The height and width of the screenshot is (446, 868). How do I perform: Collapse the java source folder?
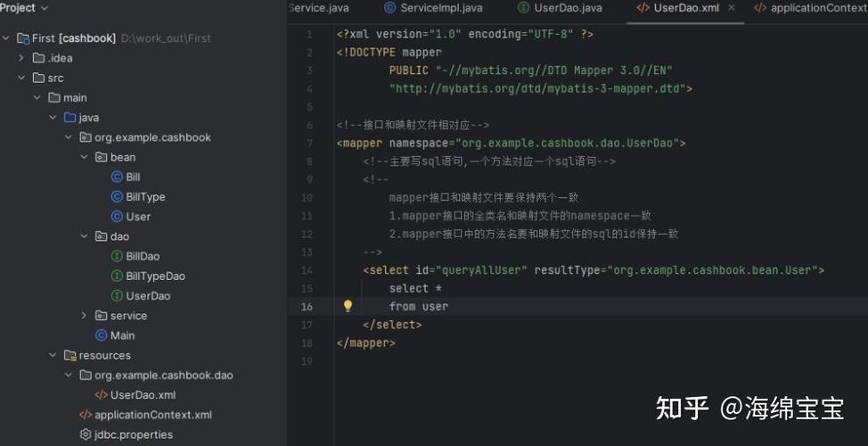(x=53, y=118)
